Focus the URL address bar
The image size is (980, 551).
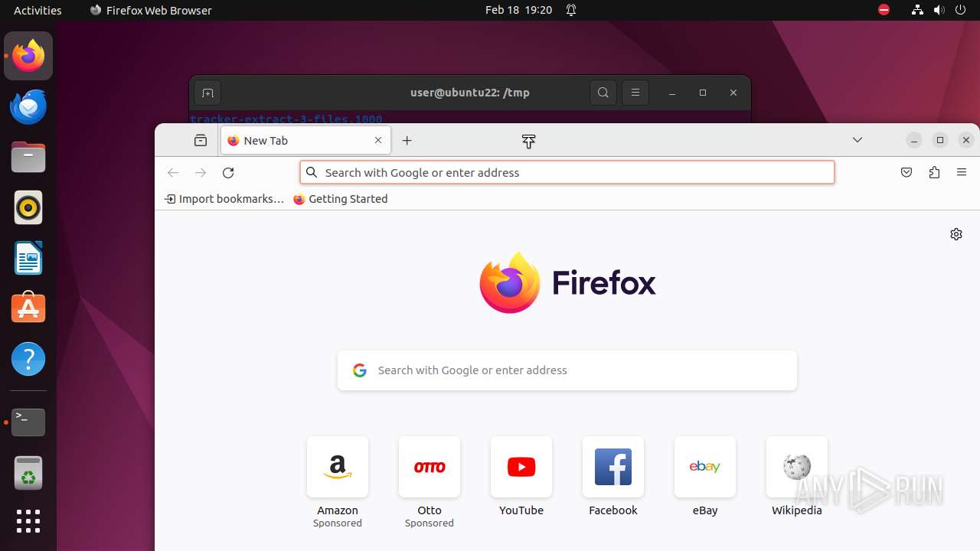tap(567, 172)
